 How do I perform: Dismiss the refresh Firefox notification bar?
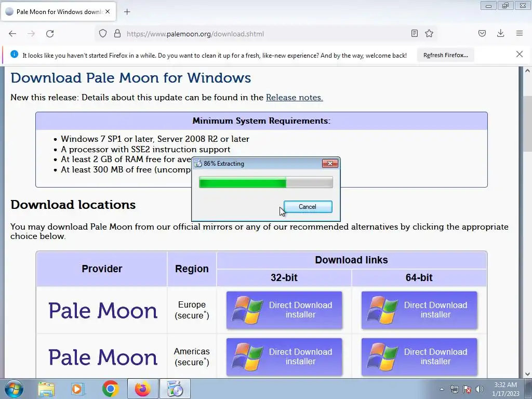pos(519,54)
